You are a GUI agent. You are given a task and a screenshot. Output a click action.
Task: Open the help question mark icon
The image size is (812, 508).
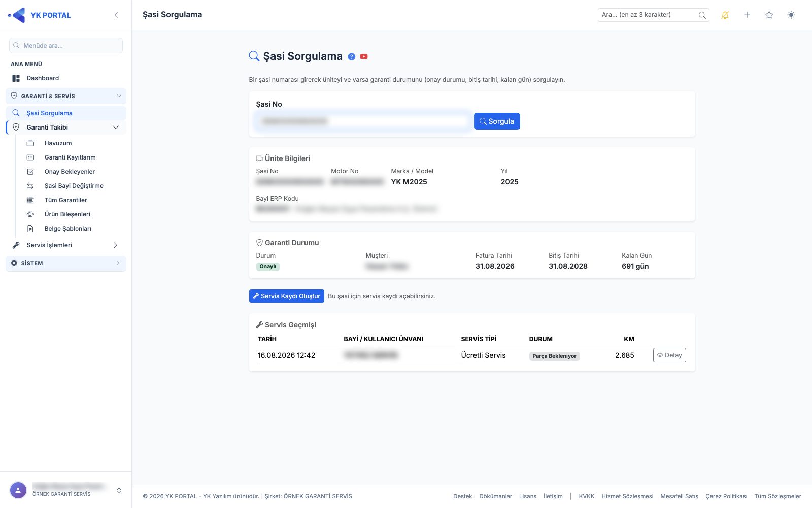(351, 57)
